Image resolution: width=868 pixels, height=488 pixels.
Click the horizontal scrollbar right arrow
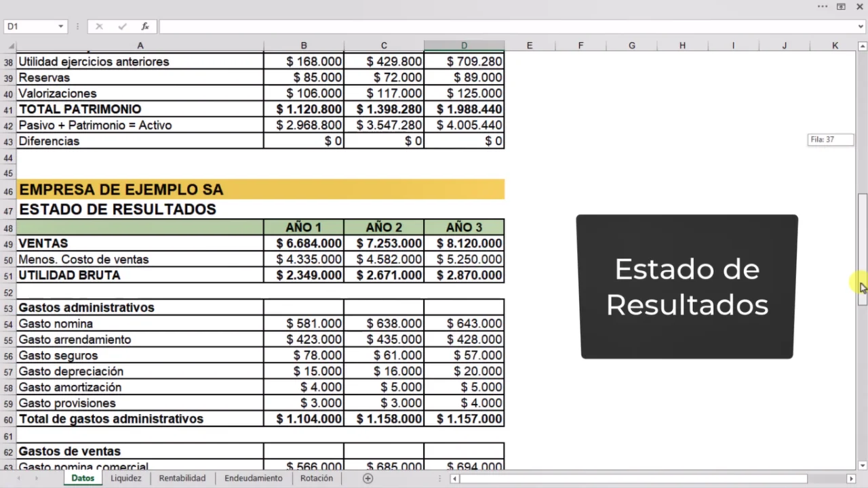pos(851,479)
